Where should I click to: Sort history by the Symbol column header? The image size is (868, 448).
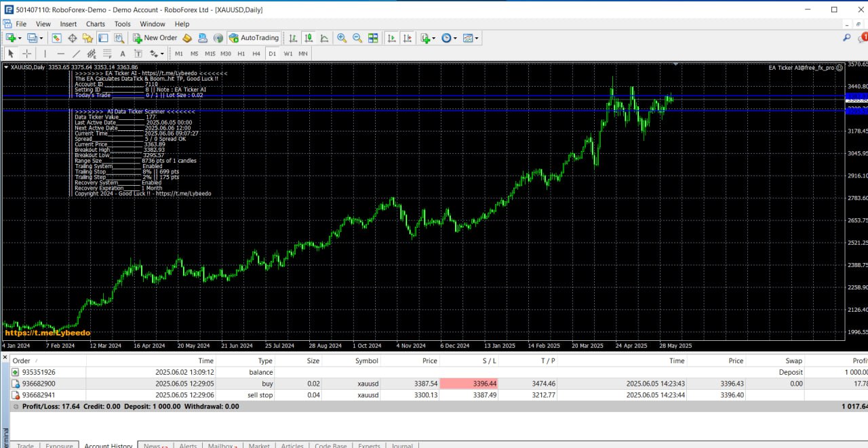click(366, 361)
